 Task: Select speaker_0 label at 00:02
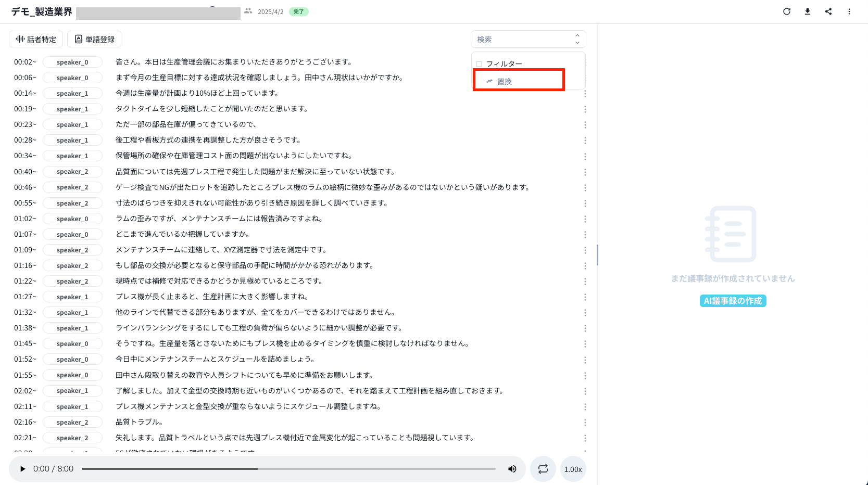[x=72, y=62]
